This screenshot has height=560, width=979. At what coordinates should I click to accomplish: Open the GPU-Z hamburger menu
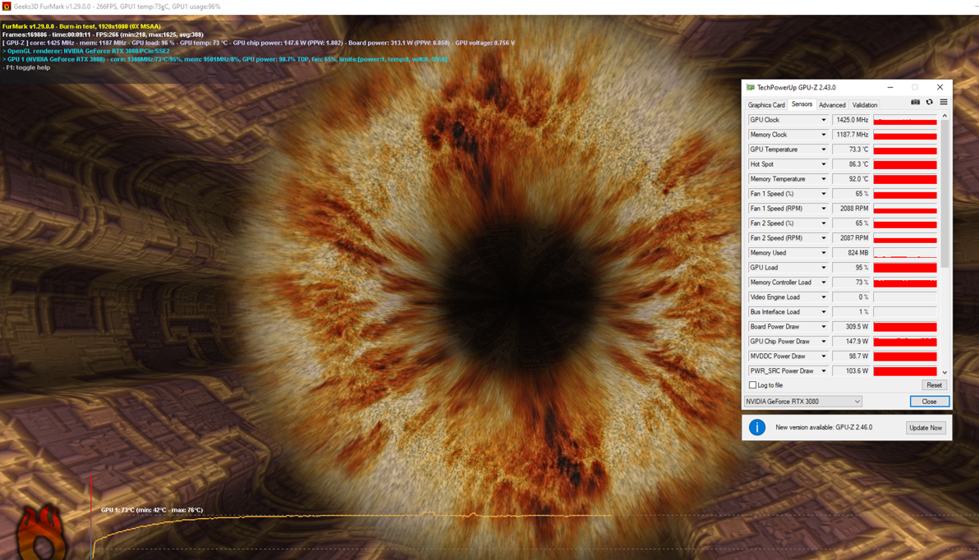click(944, 103)
